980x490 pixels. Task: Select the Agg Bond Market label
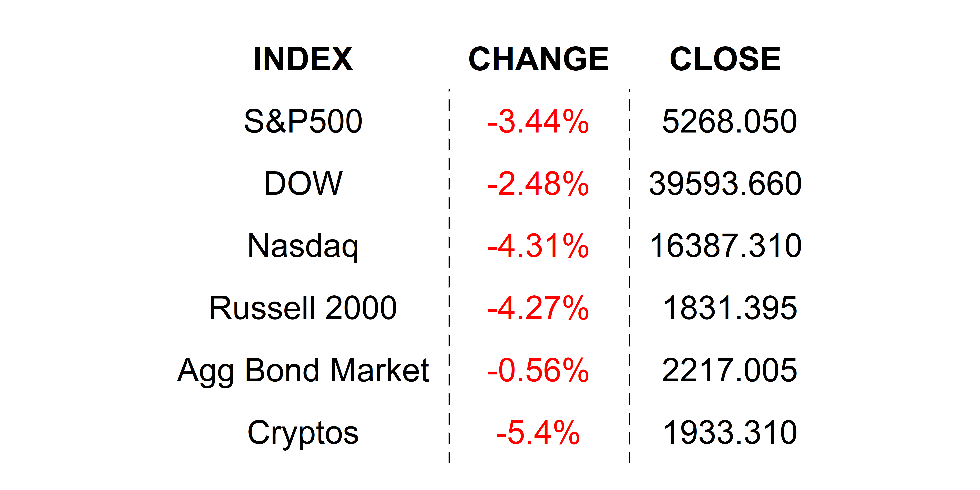tap(303, 370)
